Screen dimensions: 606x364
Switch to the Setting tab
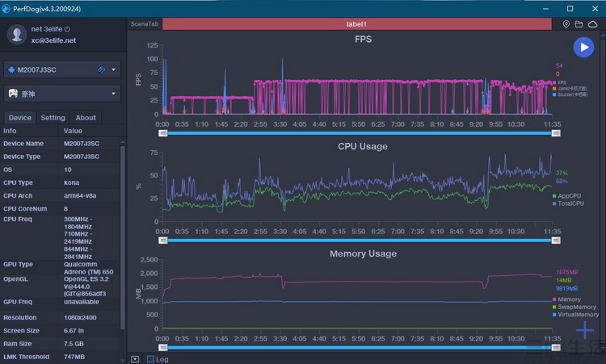click(53, 118)
